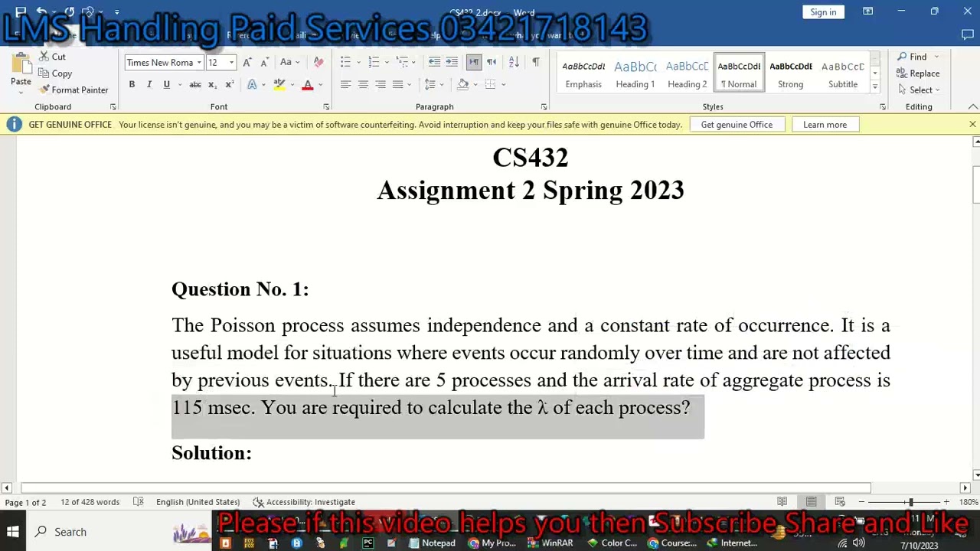Toggle italic formatting
980x551 pixels.
point(149,84)
